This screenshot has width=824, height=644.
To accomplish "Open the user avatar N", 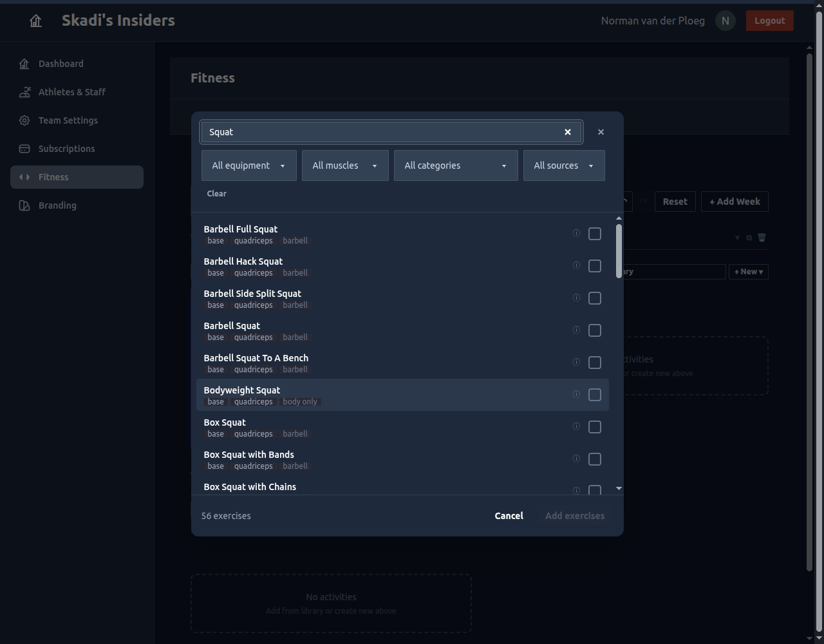I will [725, 21].
